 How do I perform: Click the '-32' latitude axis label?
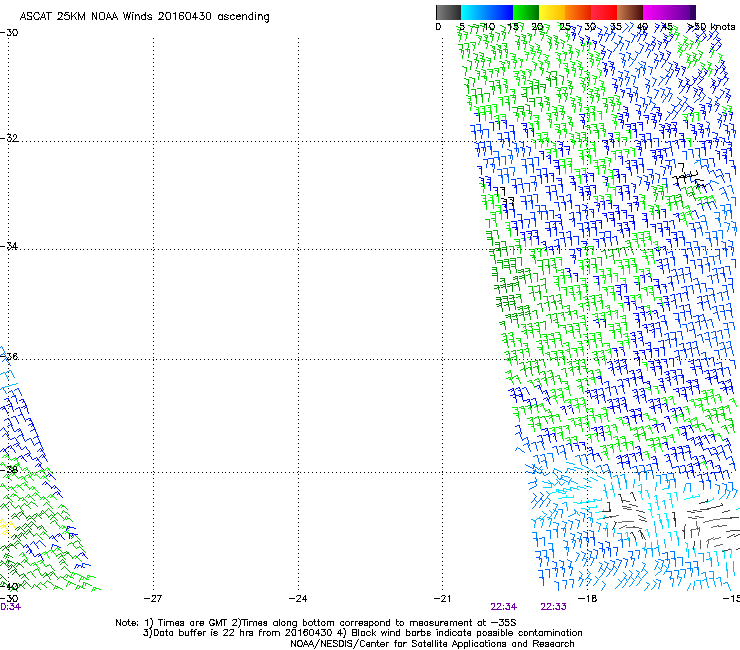(9, 138)
